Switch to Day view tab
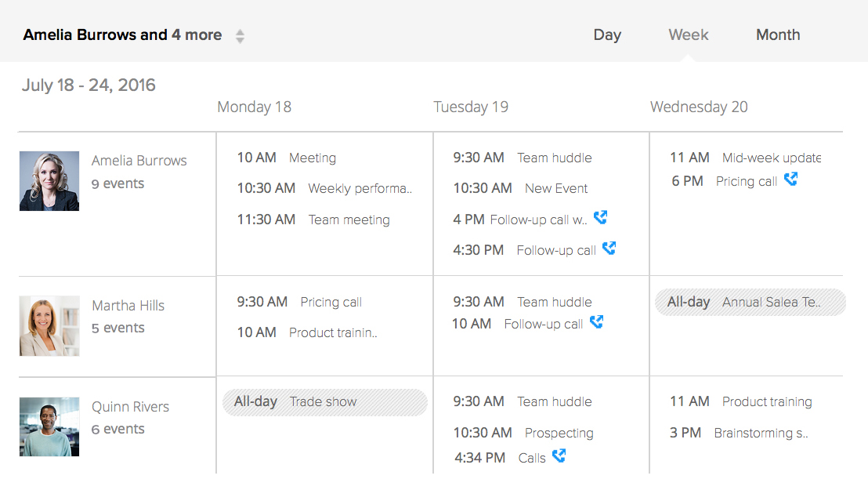Screen dimensions: 868x490 click(607, 35)
